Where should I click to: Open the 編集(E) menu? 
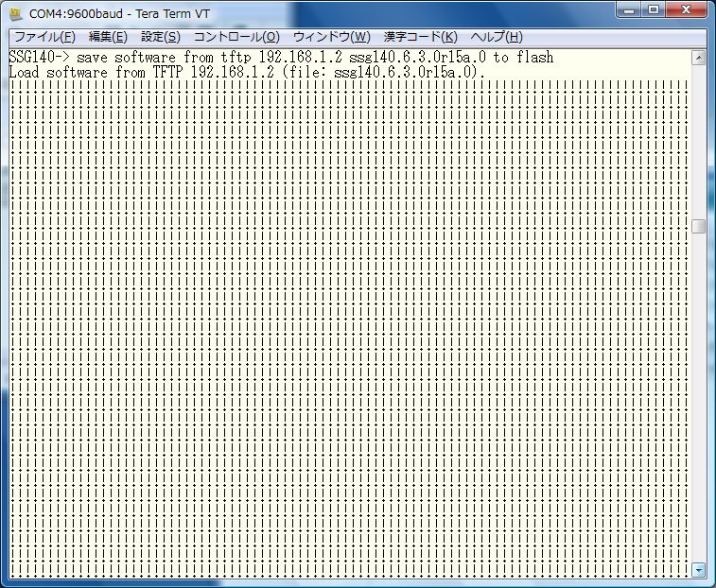(108, 37)
